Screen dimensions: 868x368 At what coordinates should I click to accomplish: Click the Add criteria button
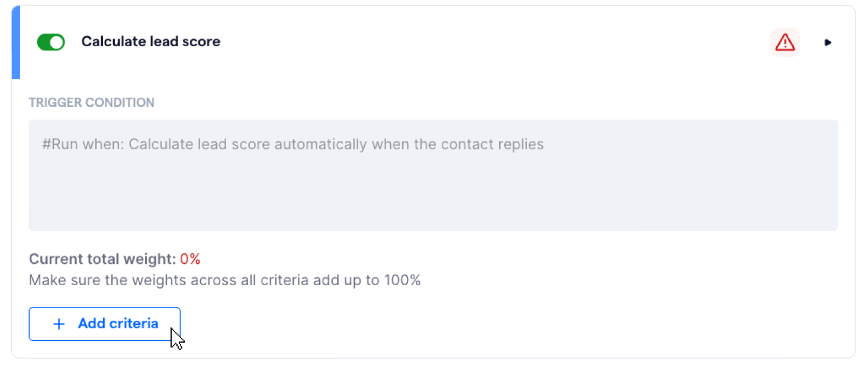coord(104,324)
